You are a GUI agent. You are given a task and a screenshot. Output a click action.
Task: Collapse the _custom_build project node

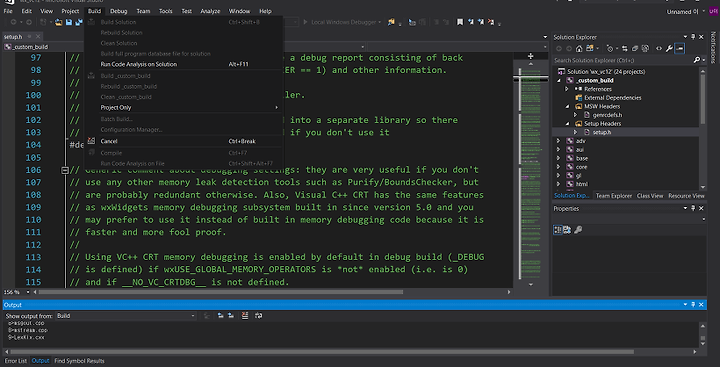point(559,80)
